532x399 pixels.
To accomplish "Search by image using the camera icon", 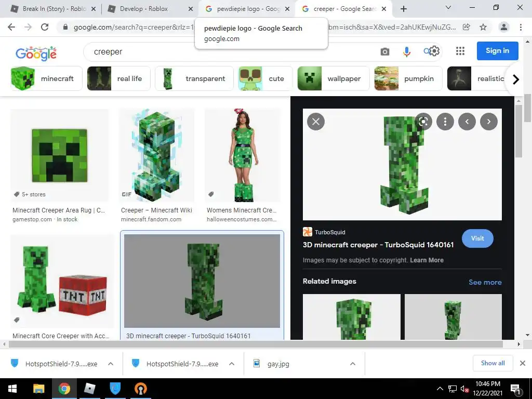I will tap(385, 51).
